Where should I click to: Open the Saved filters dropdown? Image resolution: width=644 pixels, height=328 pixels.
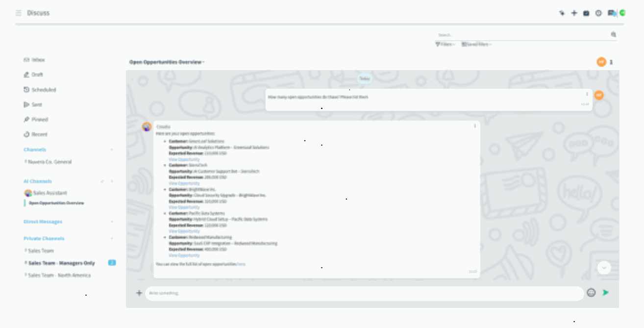(476, 44)
